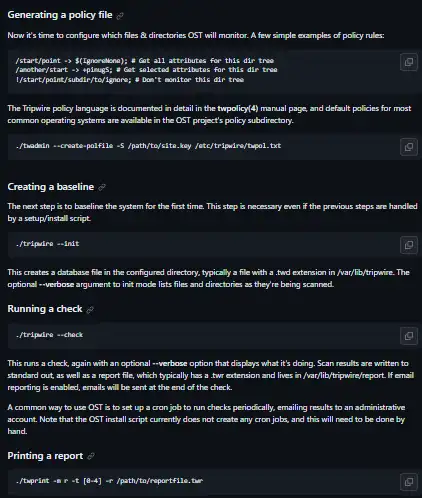The height and width of the screenshot is (498, 422).
Task: Click the Creating a baseline heading
Action: click(x=51, y=187)
